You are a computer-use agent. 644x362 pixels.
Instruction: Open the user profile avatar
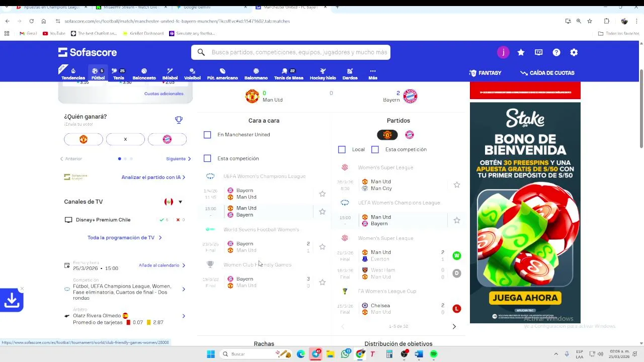point(503,52)
